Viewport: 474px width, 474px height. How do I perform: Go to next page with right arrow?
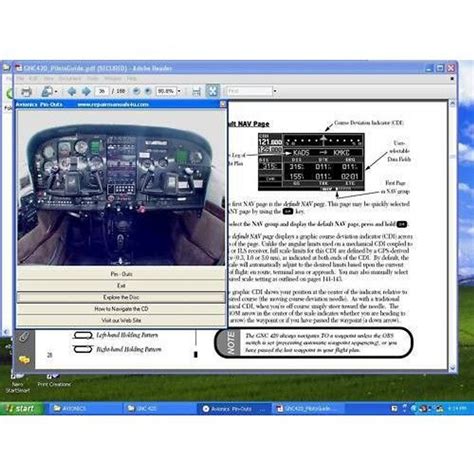click(x=86, y=91)
